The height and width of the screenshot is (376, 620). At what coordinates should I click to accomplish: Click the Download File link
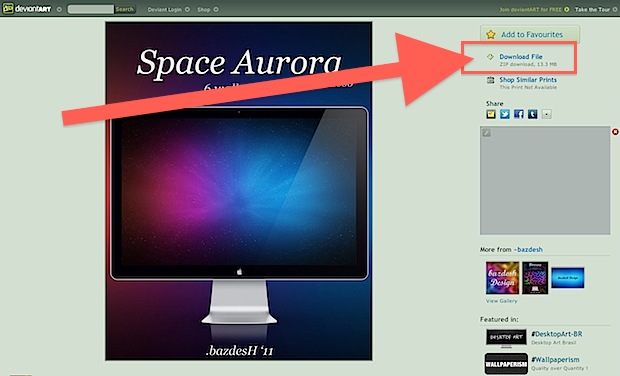[521, 57]
